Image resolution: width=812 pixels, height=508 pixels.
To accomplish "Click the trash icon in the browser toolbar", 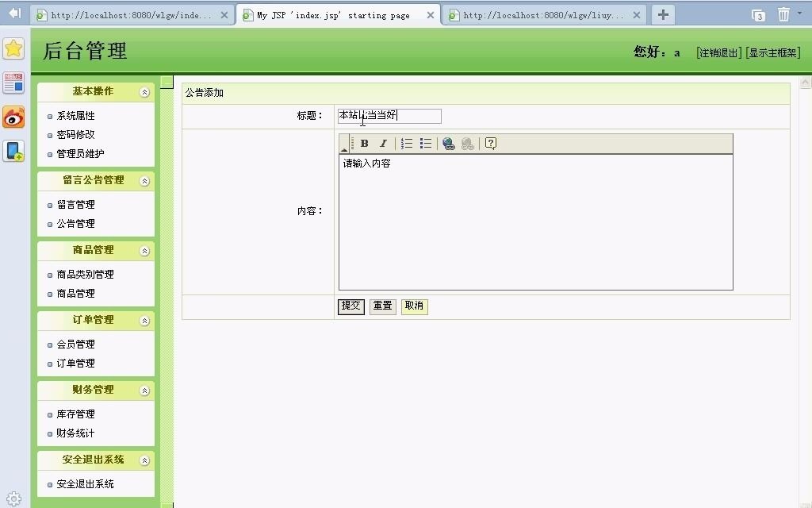I will (x=783, y=13).
